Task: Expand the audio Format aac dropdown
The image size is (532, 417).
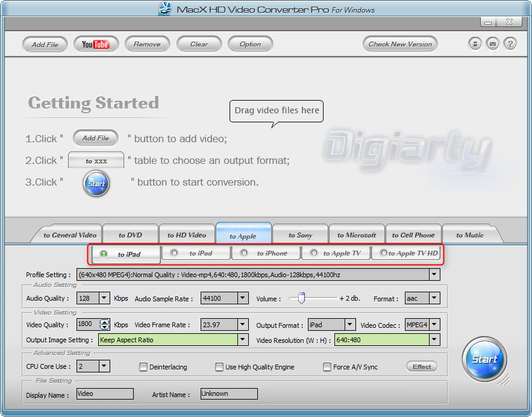Action: tap(434, 298)
